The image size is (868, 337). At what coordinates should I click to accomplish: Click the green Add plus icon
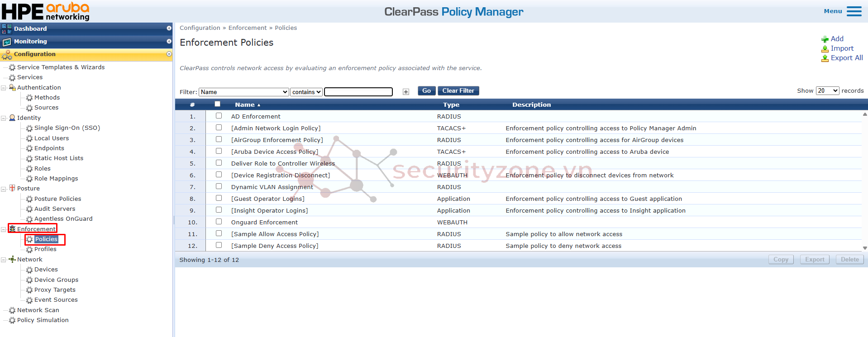click(825, 39)
